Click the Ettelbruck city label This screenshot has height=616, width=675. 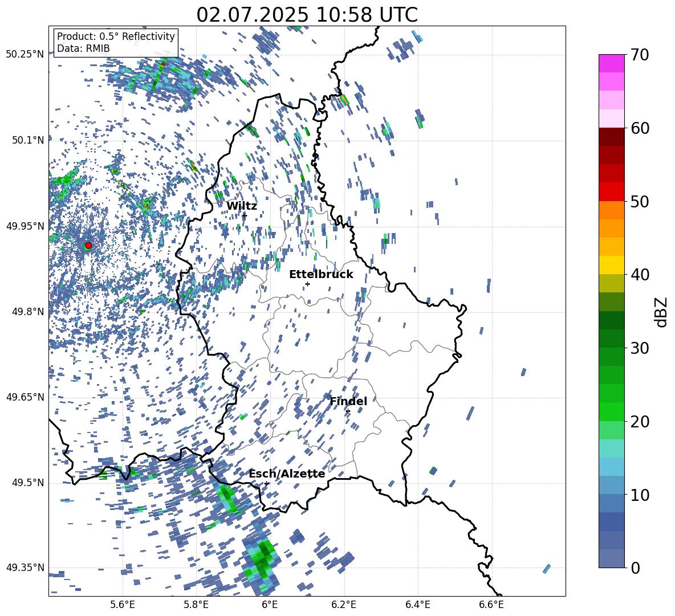click(321, 275)
